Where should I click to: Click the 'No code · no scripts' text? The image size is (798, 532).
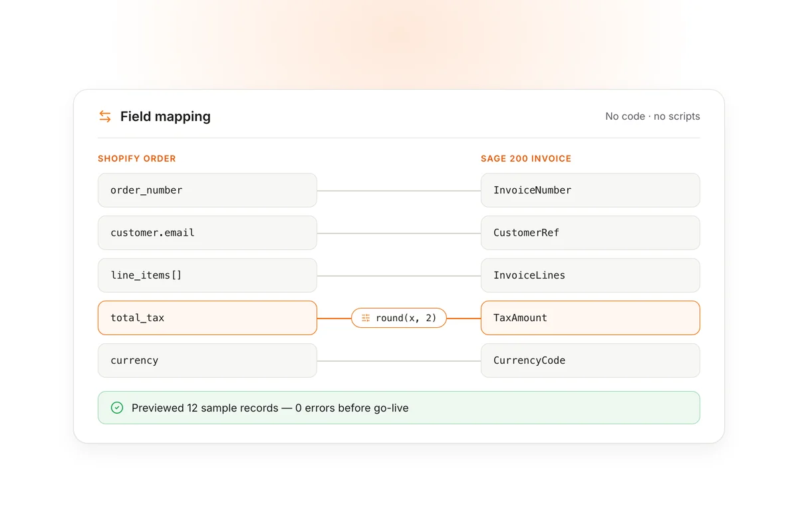(652, 116)
